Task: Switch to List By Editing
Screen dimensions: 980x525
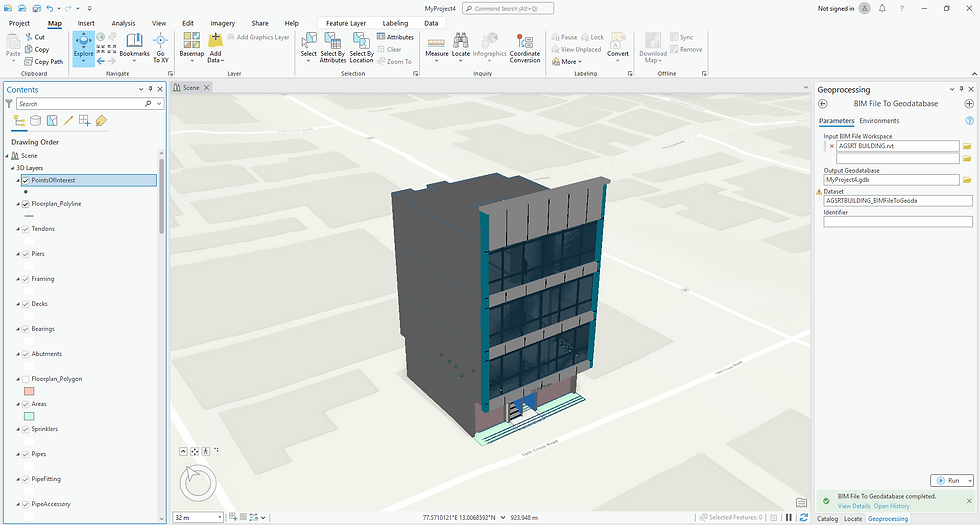Action: coord(68,121)
